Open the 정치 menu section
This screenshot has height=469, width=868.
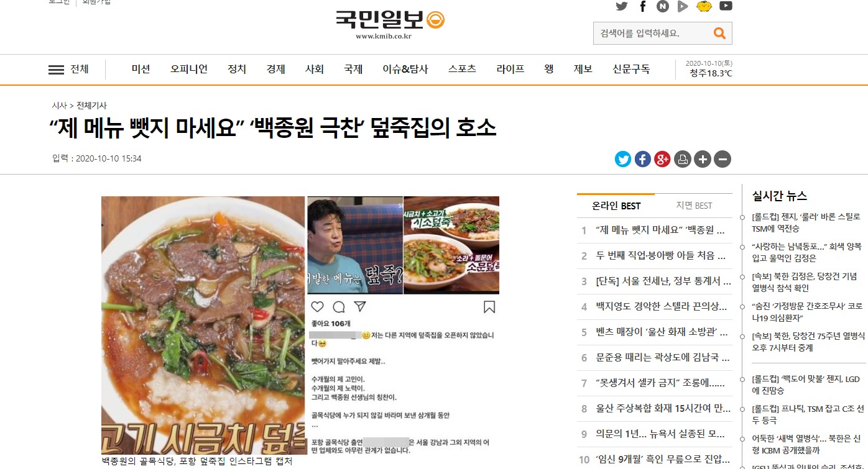pyautogui.click(x=237, y=70)
